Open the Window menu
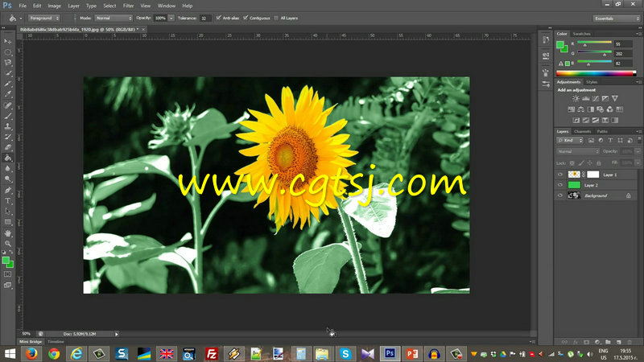 (167, 6)
